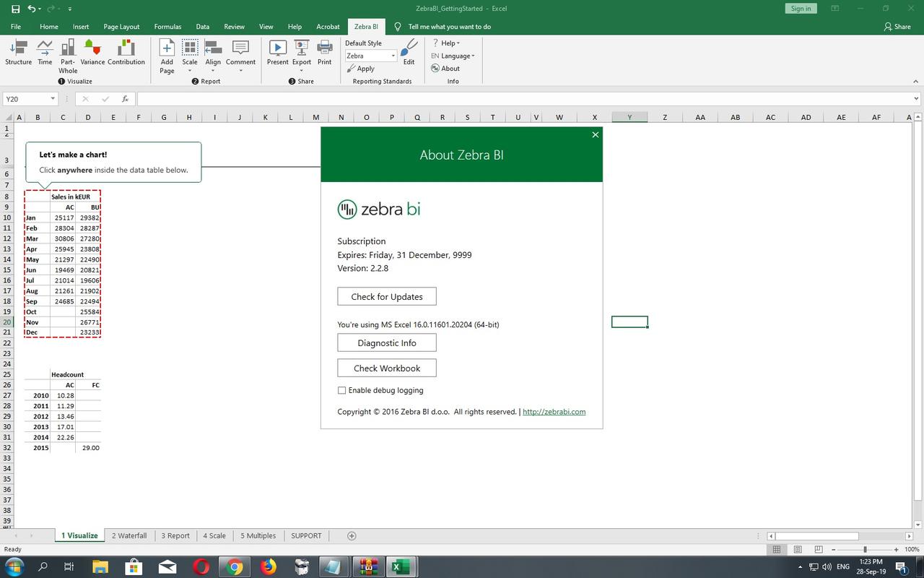The image size is (924, 578).
Task: Click the Check Workbook button
Action: tap(387, 368)
